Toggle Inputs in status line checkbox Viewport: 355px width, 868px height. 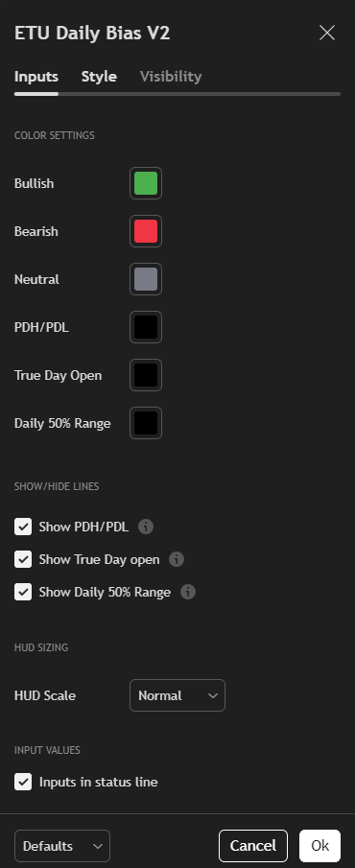[23, 782]
